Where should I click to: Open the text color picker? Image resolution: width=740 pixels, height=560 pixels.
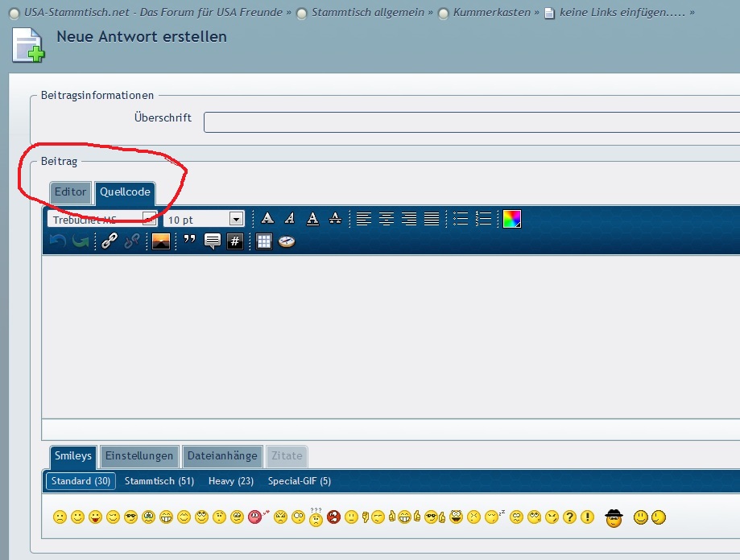(512, 219)
